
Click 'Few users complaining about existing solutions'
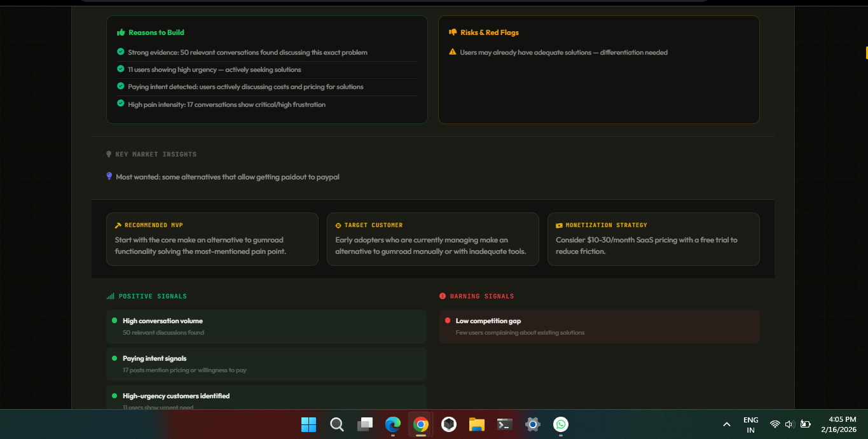pyautogui.click(x=520, y=333)
